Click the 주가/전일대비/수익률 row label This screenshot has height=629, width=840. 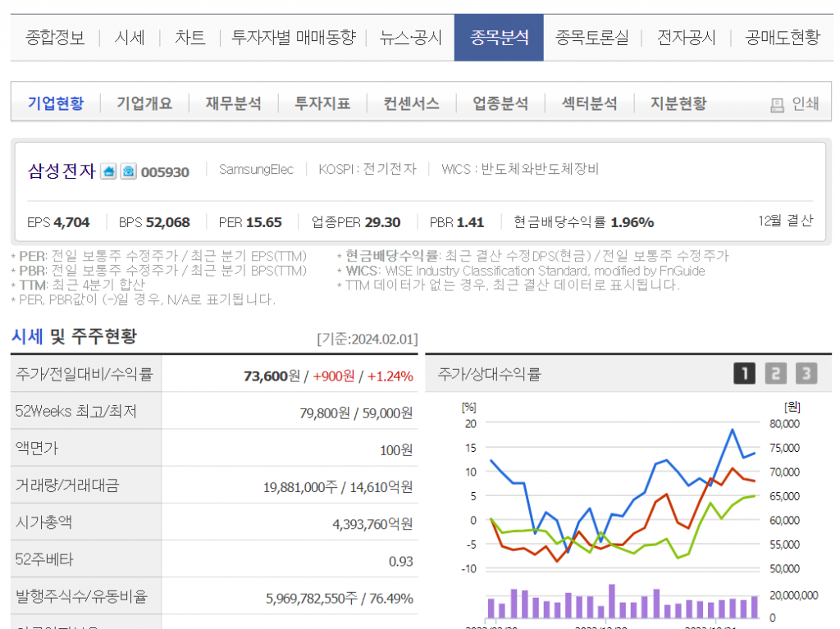click(x=84, y=373)
